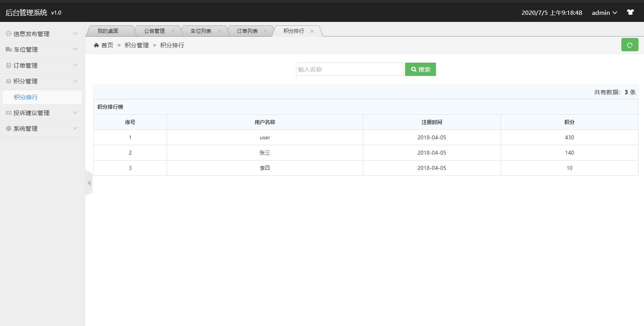Expand the 系统管理 menu
Viewport: 644px width, 326px height.
click(x=42, y=128)
